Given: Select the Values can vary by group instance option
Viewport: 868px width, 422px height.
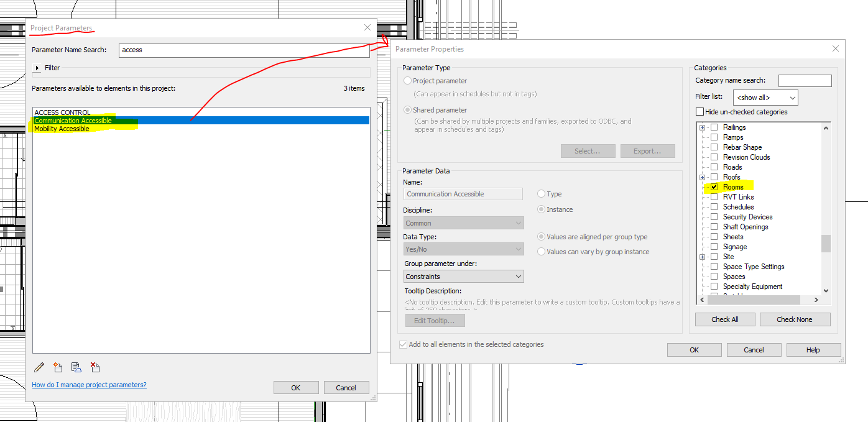Looking at the screenshot, I should tap(541, 251).
